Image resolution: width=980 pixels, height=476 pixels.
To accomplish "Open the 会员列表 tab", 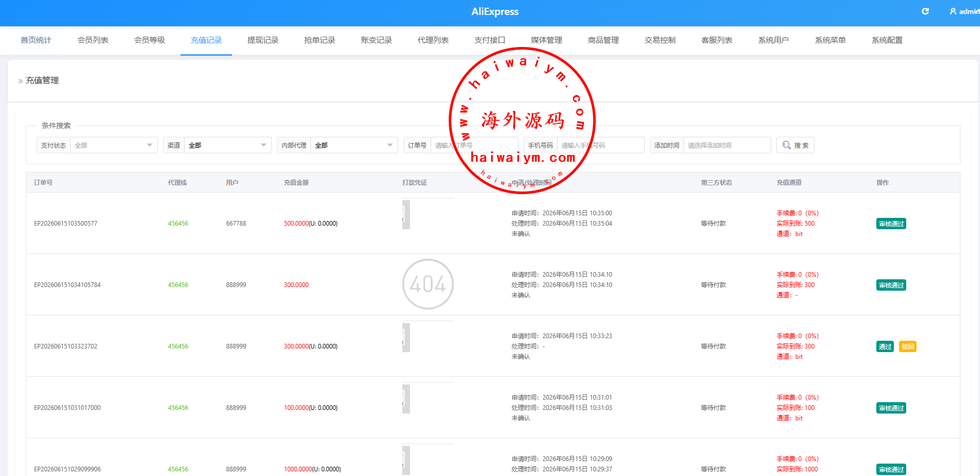I will pos(93,40).
